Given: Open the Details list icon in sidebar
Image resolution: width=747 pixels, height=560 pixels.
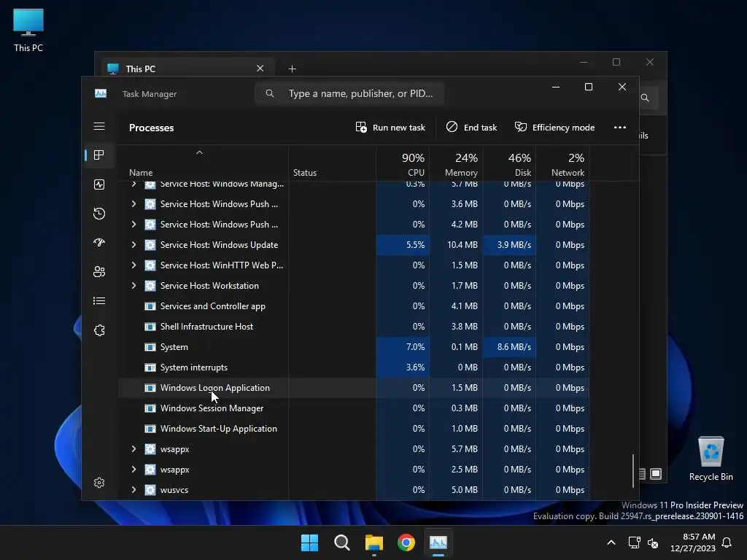Looking at the screenshot, I should pos(99,301).
